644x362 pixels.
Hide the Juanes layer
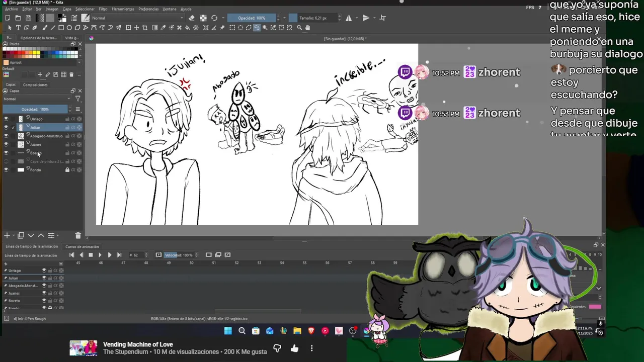pyautogui.click(x=6, y=144)
